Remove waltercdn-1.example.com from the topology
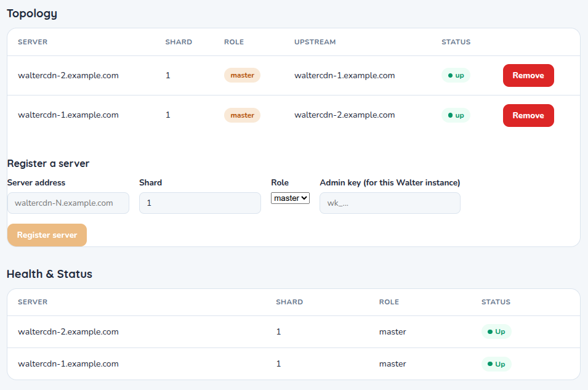Screen dimensions: 588x390 [528, 115]
